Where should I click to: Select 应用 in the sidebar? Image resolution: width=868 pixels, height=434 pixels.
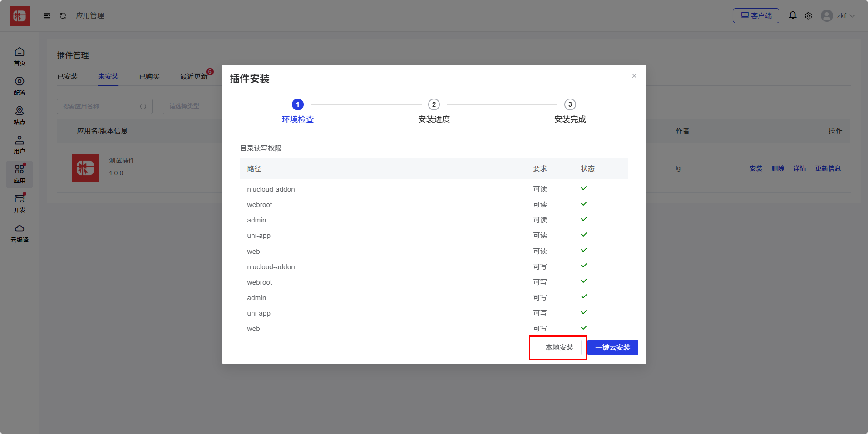20,174
